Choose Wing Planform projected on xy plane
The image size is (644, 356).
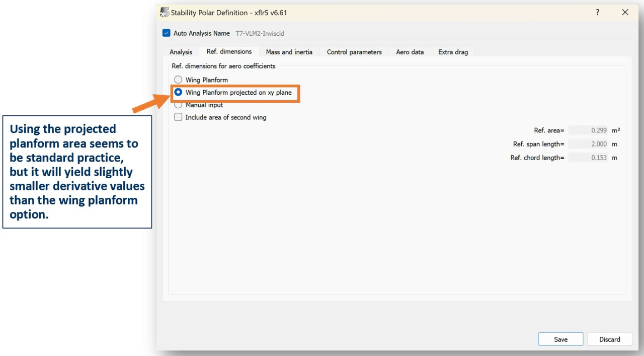[178, 93]
